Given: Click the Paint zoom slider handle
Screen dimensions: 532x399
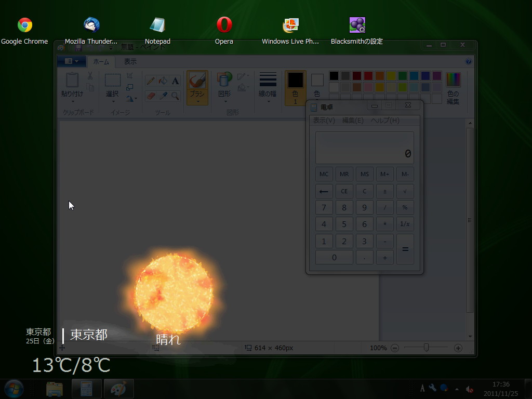Looking at the screenshot, I should (x=426, y=348).
